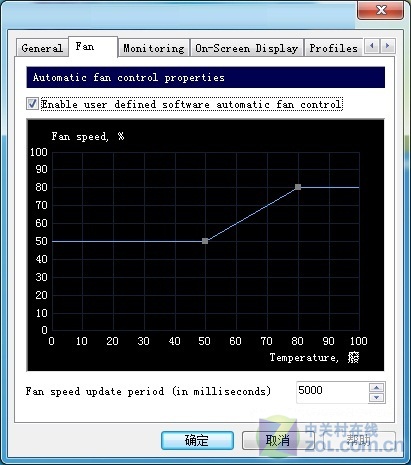Click the fan curve line between nodes

(252, 214)
